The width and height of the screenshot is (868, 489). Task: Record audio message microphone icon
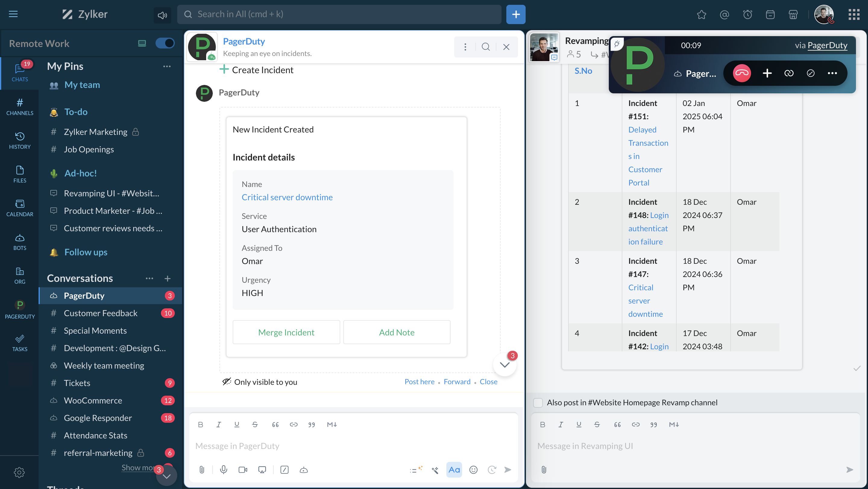(223, 470)
